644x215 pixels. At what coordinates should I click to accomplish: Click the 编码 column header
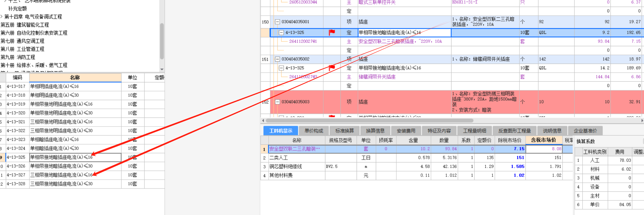(x=17, y=77)
